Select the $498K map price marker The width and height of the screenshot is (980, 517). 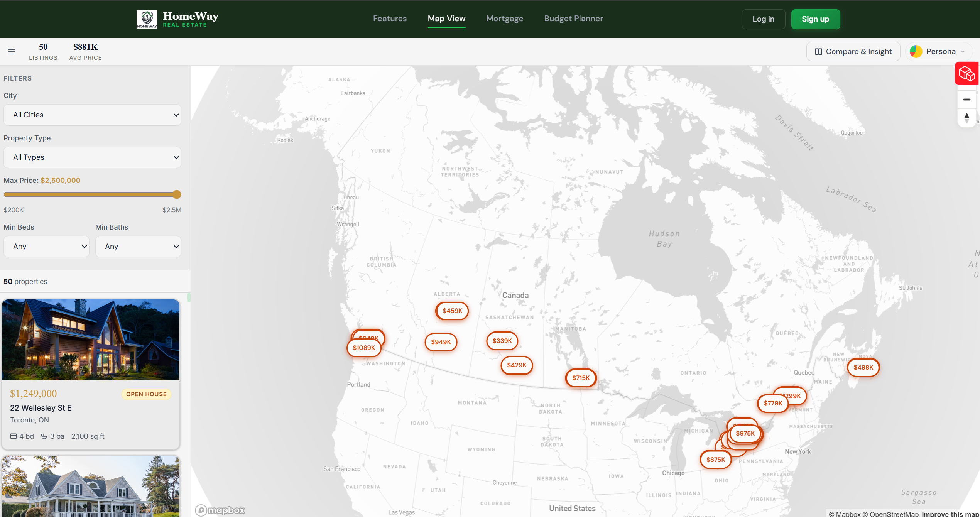[863, 368]
